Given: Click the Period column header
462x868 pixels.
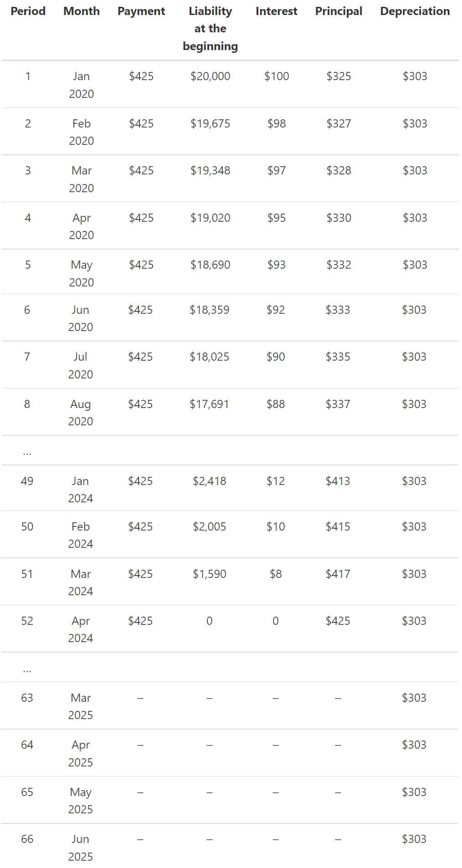Looking at the screenshot, I should [28, 11].
